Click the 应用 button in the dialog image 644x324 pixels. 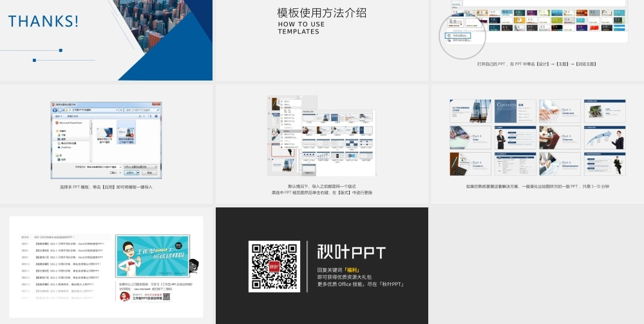(131, 173)
